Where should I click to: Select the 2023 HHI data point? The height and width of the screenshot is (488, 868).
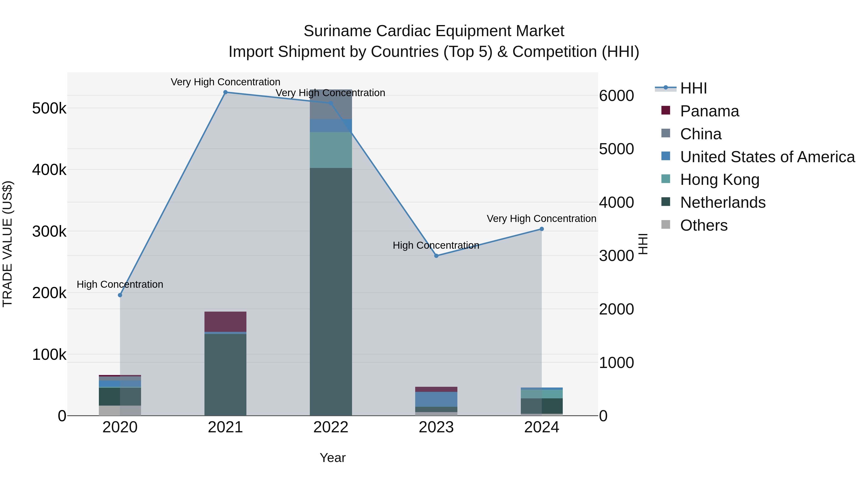pos(436,256)
